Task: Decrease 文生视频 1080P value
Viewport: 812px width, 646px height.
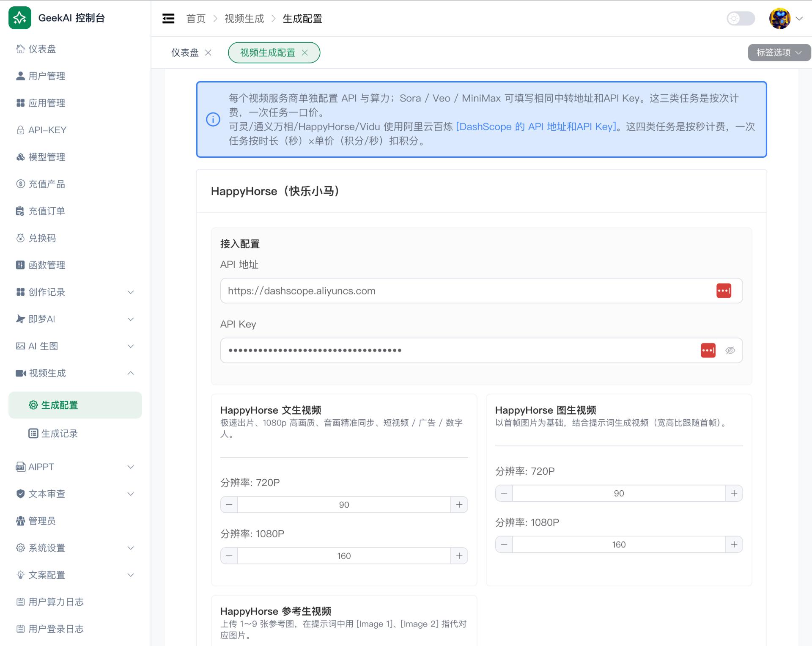Action: coord(229,556)
